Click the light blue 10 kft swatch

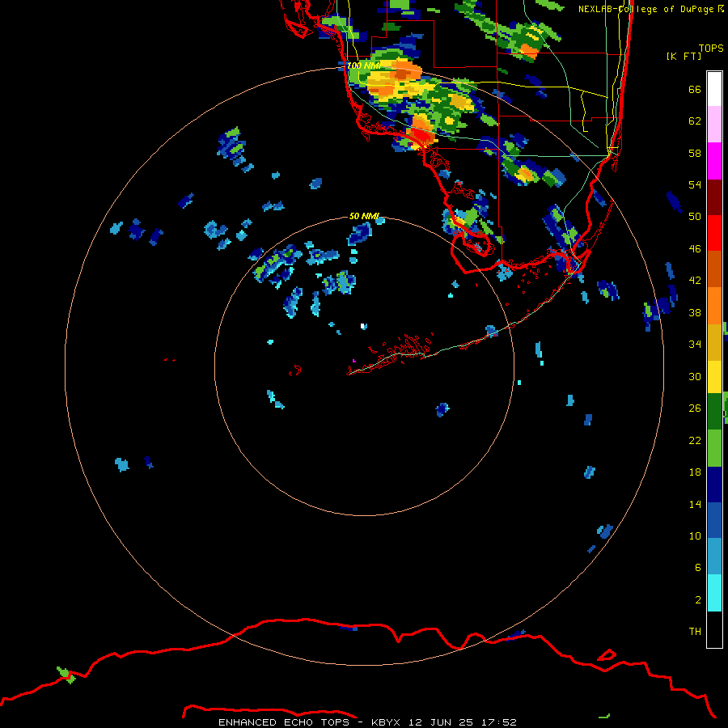[x=714, y=557]
